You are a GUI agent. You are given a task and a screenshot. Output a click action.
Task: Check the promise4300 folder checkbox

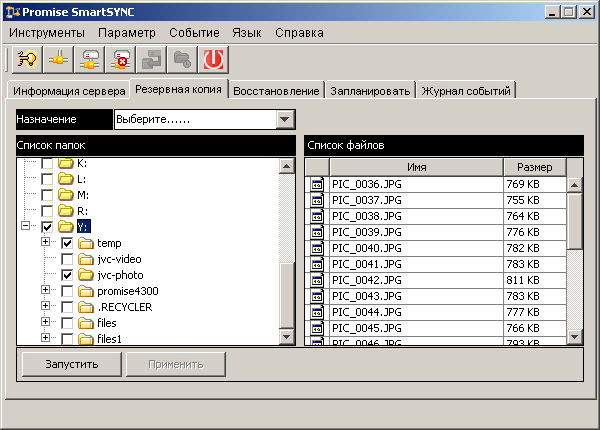click(x=67, y=292)
